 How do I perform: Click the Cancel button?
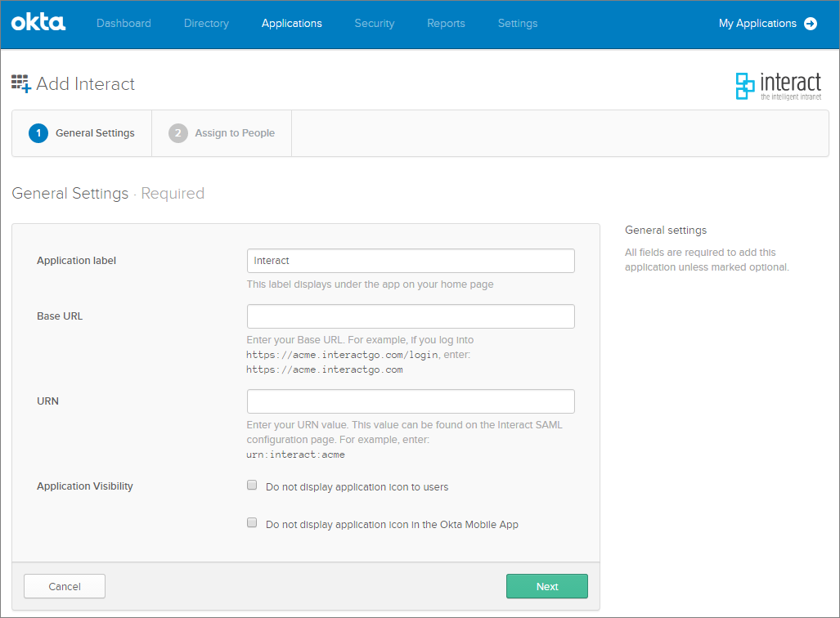click(x=65, y=586)
